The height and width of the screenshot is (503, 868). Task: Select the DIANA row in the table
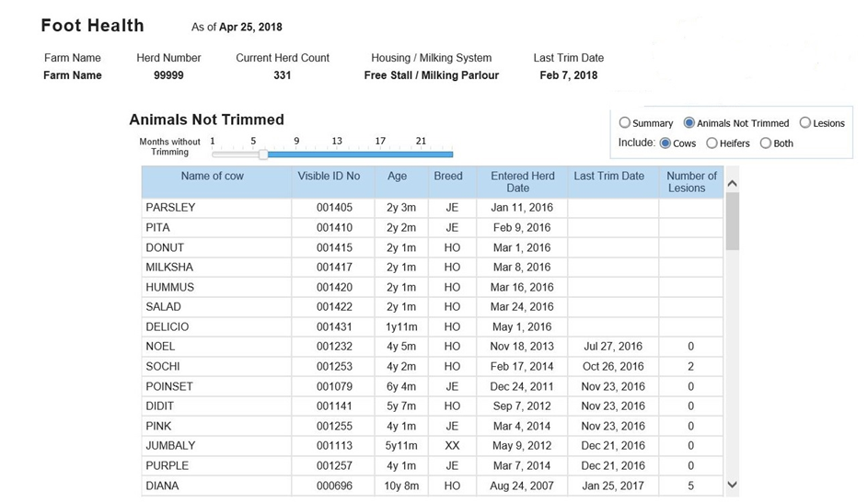pyautogui.click(x=433, y=486)
